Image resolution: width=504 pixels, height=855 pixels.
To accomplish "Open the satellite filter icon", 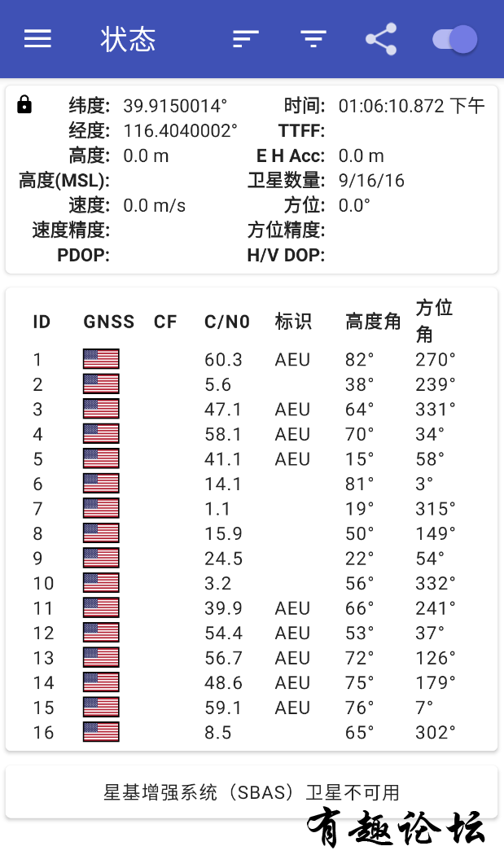I will 313,39.
